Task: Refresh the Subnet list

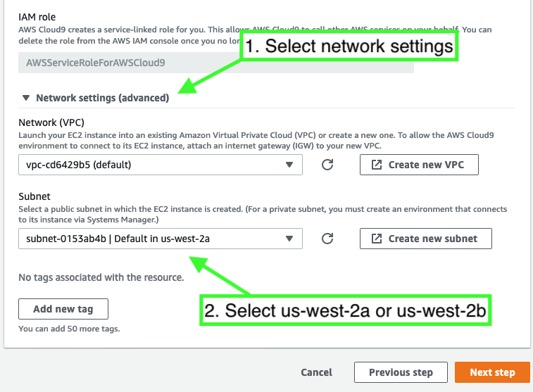Action: pyautogui.click(x=327, y=239)
